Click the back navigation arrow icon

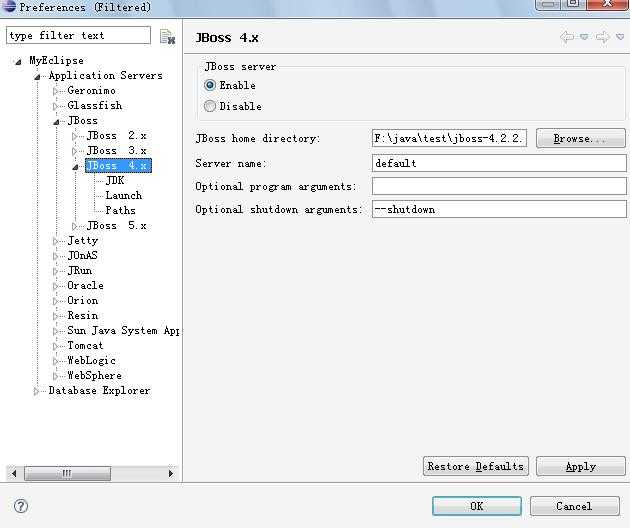(567, 37)
